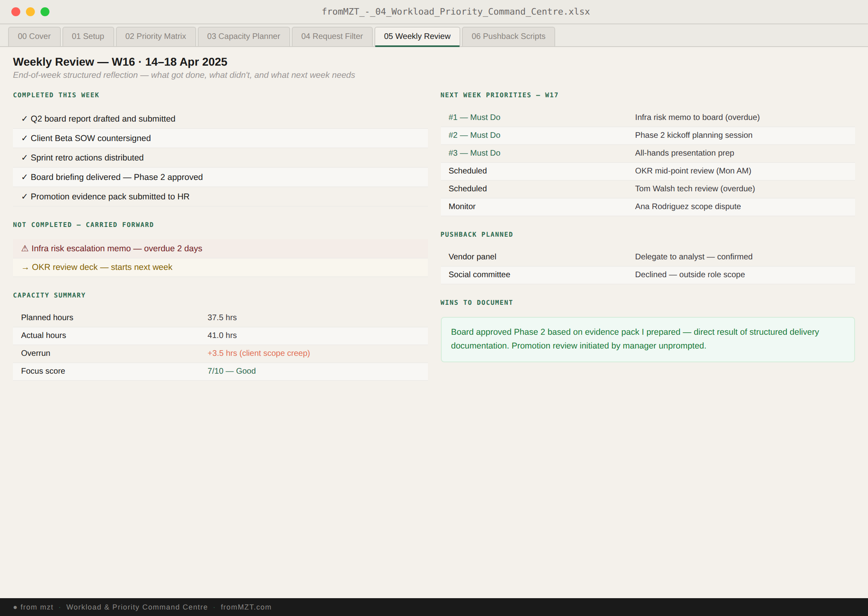Select the +3.5 hrs client scope creep value

(259, 353)
